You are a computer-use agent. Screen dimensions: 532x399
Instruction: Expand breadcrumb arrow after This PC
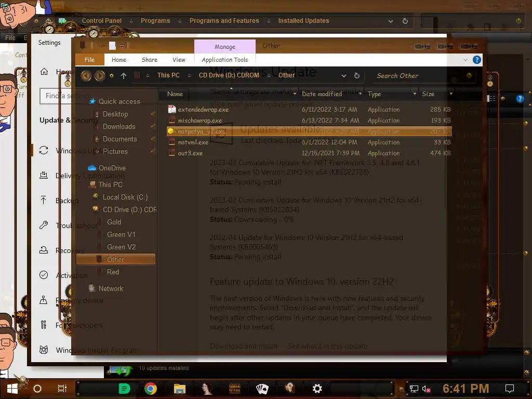click(x=189, y=76)
